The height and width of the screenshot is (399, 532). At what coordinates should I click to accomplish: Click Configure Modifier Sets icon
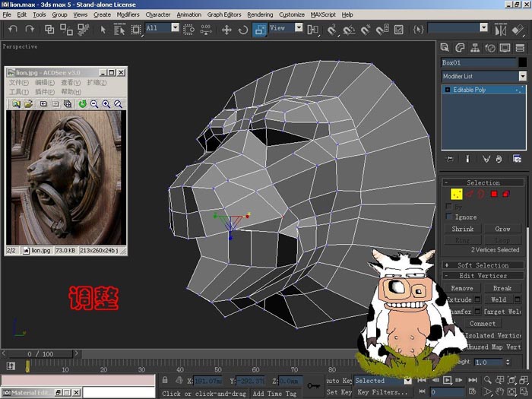tap(517, 159)
